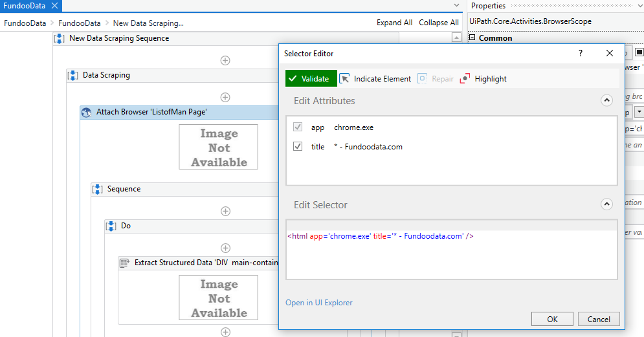Click into the Edit Selector text area

click(x=451, y=250)
